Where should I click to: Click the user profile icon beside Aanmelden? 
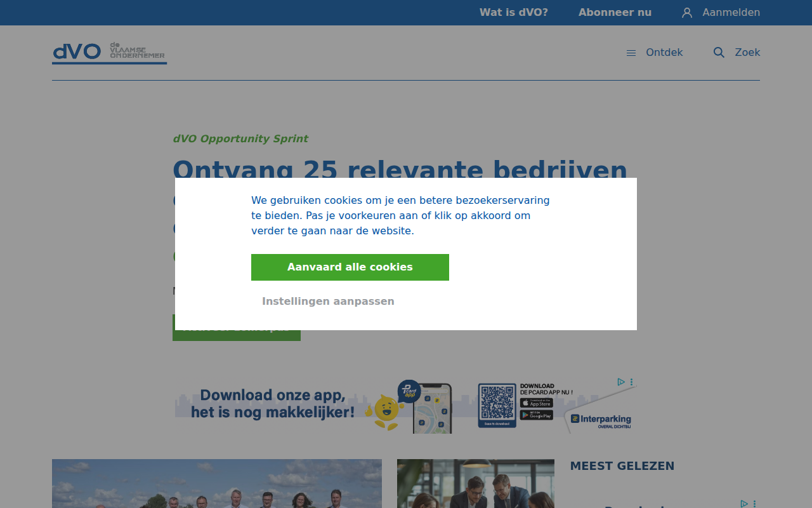(687, 13)
